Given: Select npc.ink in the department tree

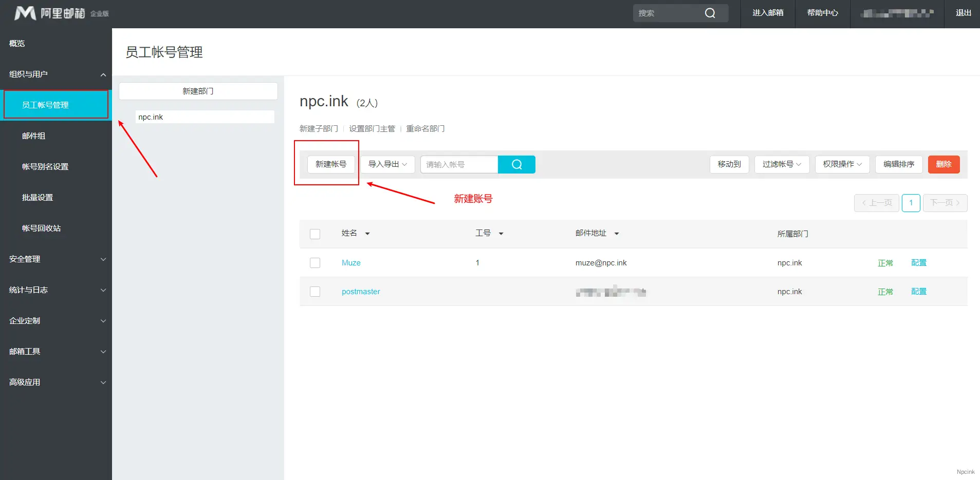Looking at the screenshot, I should pos(205,117).
